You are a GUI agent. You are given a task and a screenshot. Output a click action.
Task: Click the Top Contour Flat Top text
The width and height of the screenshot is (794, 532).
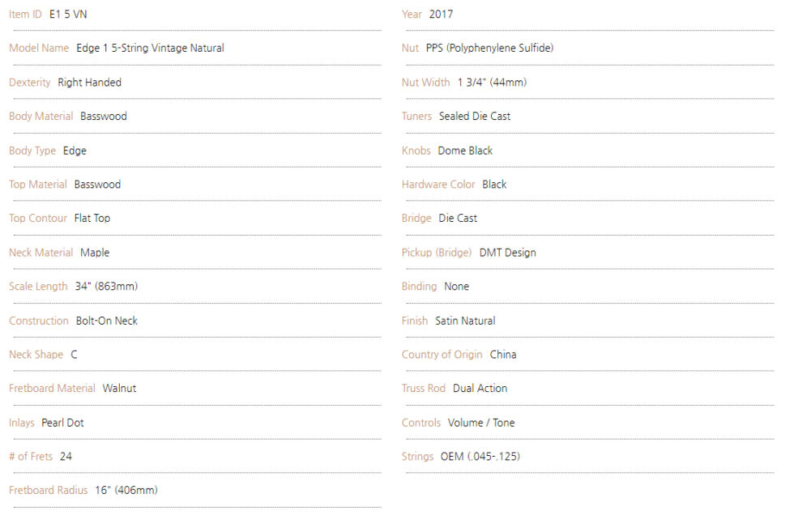click(x=92, y=218)
